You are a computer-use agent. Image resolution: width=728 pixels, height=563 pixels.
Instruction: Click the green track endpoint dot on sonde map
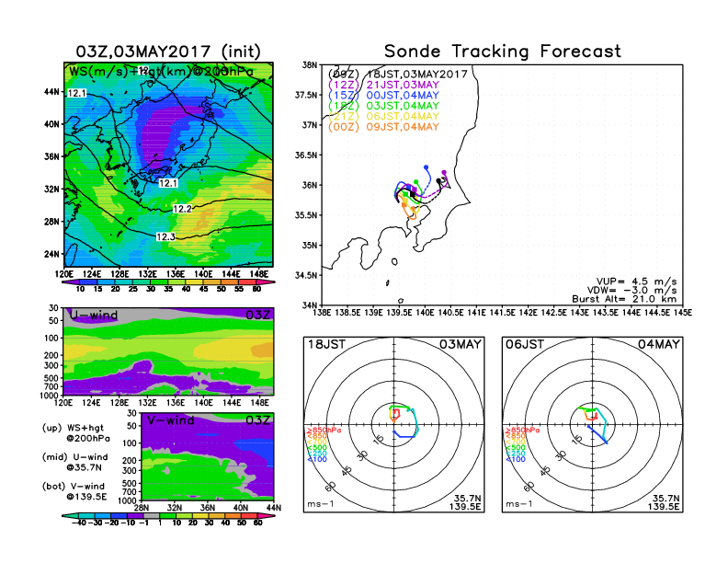tap(416, 181)
